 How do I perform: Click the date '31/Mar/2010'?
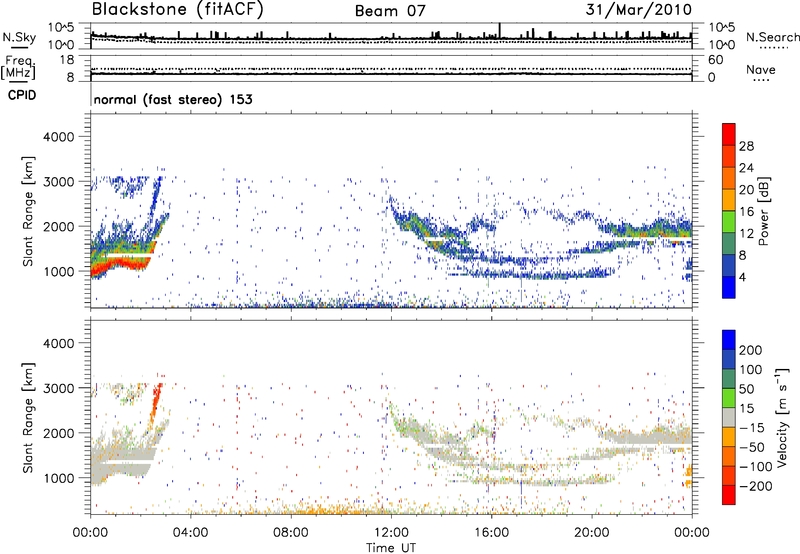(x=639, y=9)
